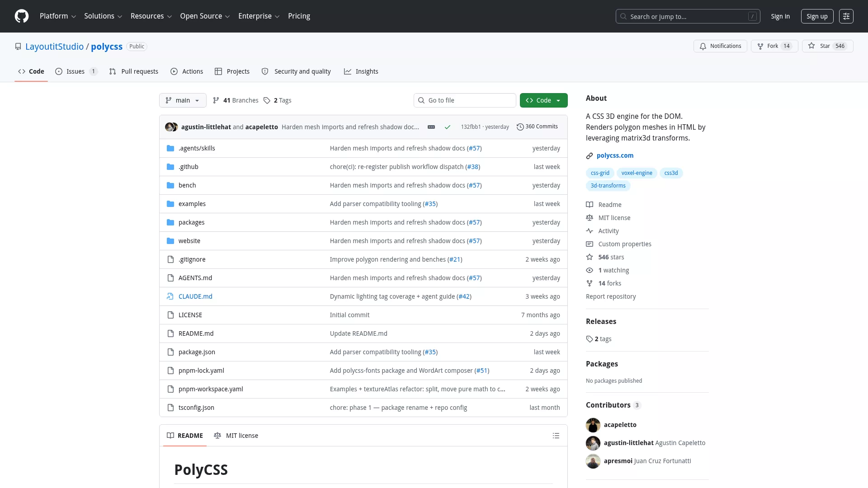This screenshot has height=488, width=868.
Task: Expand the Enterprise menu
Action: click(259, 16)
